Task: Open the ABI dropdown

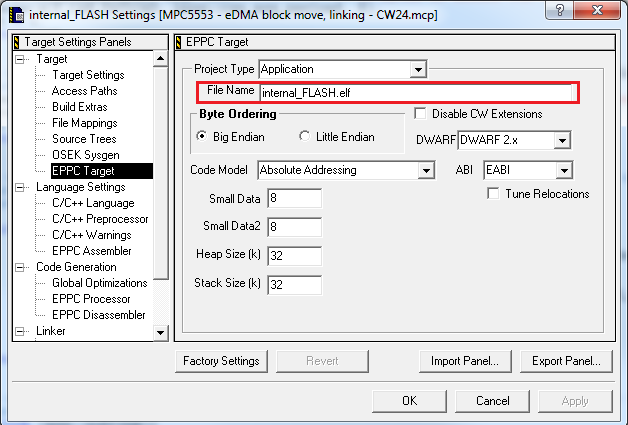Action: tap(564, 171)
